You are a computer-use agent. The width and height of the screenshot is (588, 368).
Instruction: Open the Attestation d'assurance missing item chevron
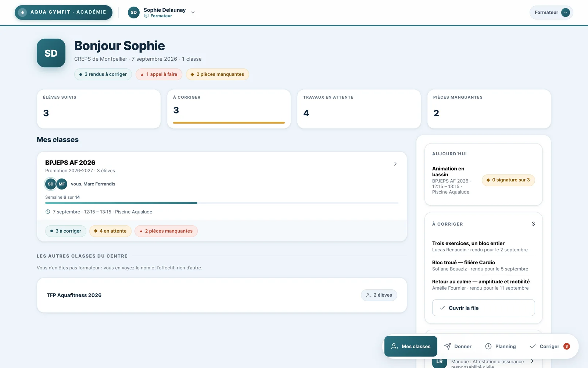[532, 361]
